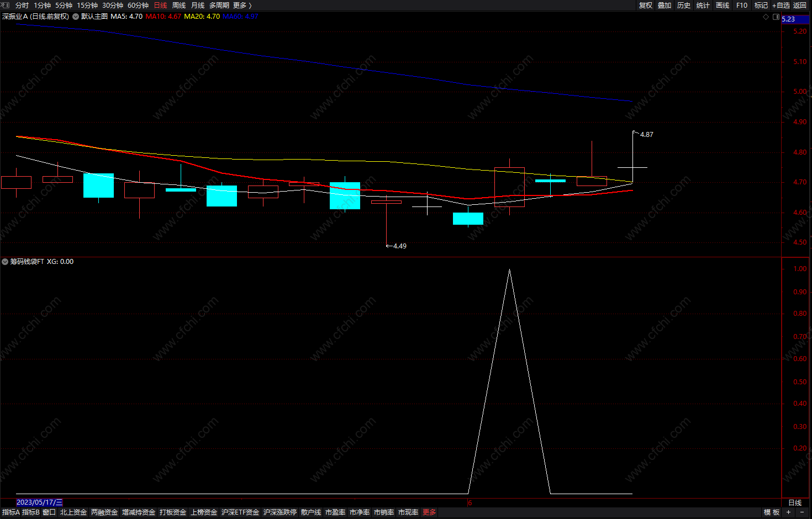Click the MA20: 4.70 value
812x519 pixels.
(x=202, y=17)
